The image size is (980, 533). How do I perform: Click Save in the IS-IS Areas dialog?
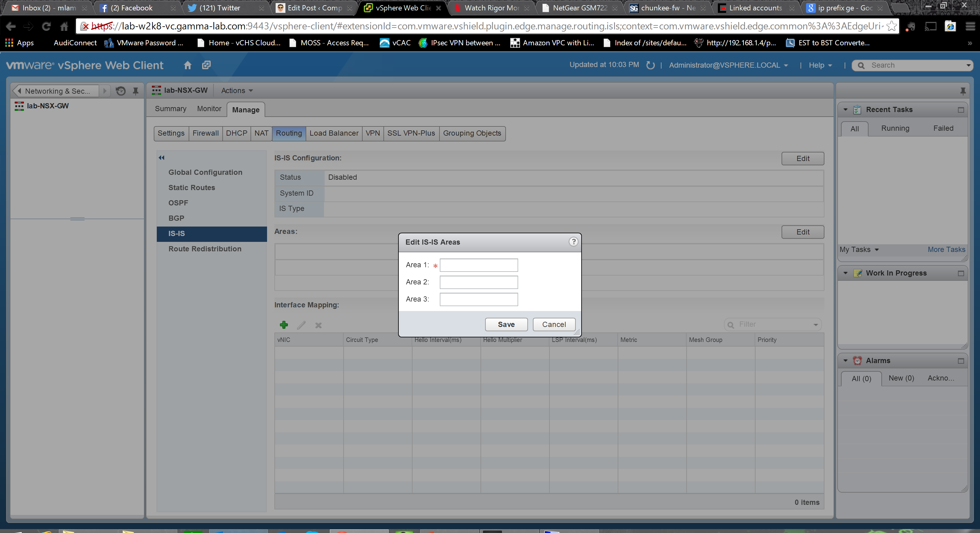(x=506, y=324)
